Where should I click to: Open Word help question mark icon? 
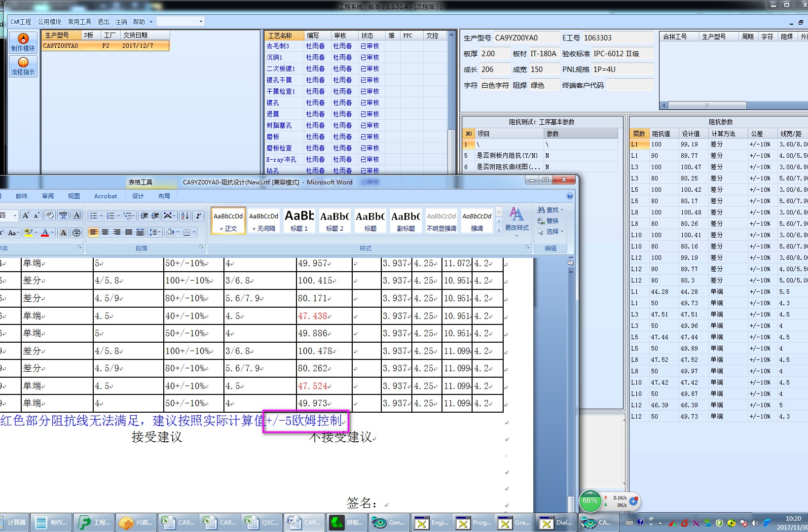tap(570, 196)
